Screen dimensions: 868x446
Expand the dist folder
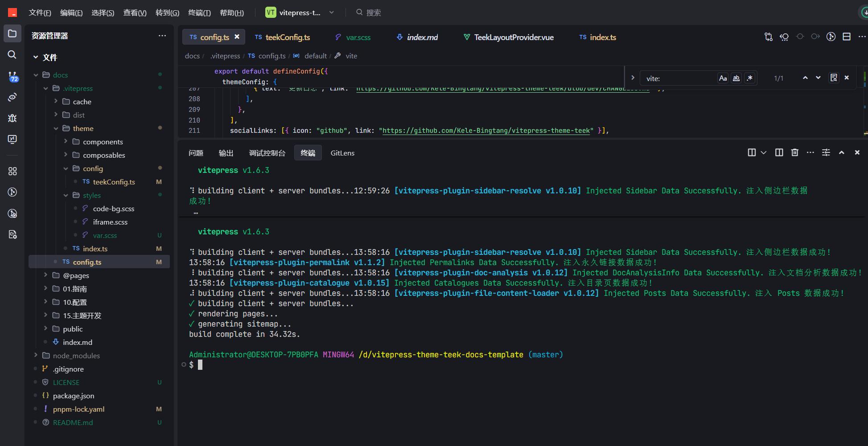pyautogui.click(x=56, y=115)
